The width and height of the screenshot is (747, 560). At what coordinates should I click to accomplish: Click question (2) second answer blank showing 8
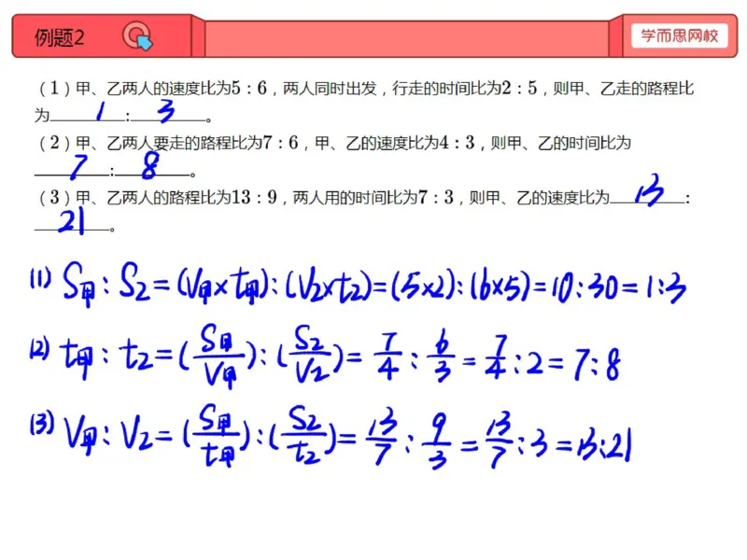[152, 166]
